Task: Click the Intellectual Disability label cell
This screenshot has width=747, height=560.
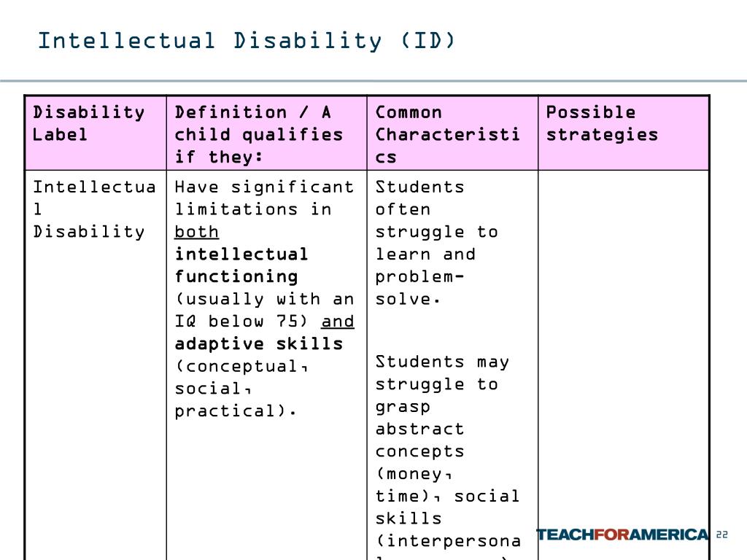Action: click(x=96, y=365)
